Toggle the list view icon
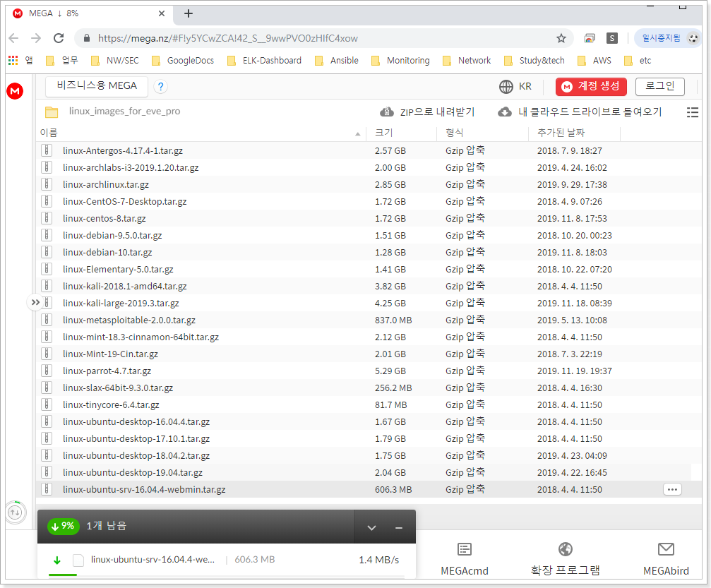The width and height of the screenshot is (711, 588). [x=692, y=112]
